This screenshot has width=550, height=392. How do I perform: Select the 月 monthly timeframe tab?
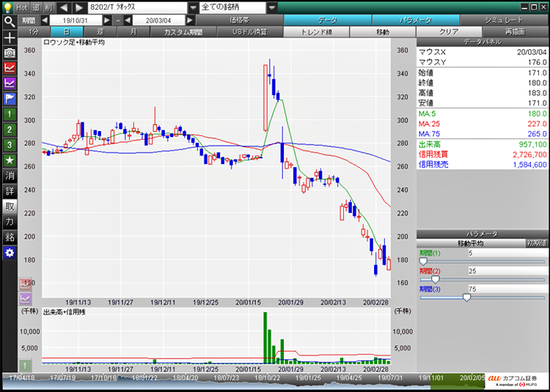click(133, 32)
